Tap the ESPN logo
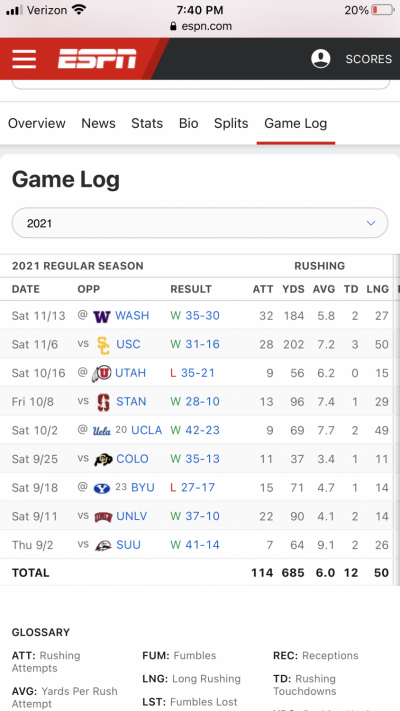400x711 pixels. (x=97, y=59)
